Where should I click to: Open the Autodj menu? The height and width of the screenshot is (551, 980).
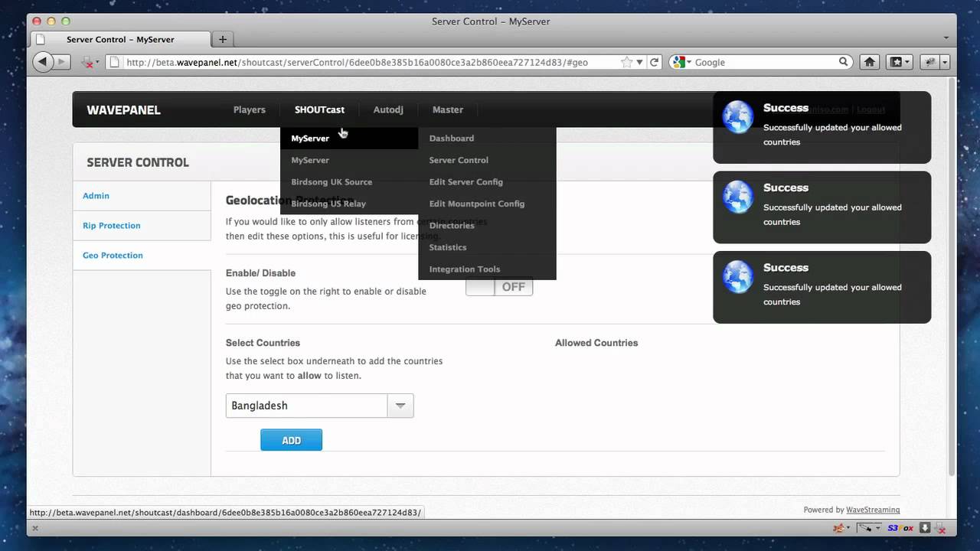388,109
